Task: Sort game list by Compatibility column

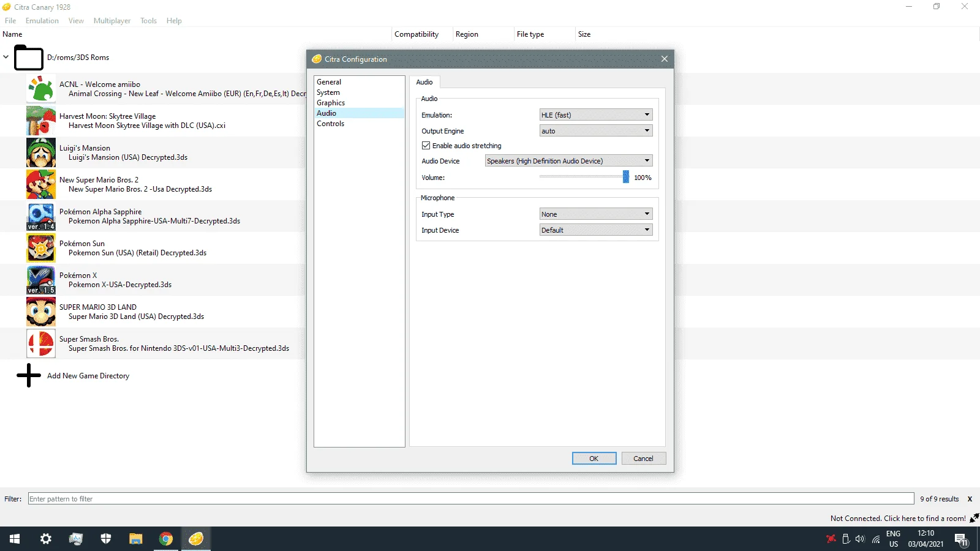Action: [x=422, y=34]
